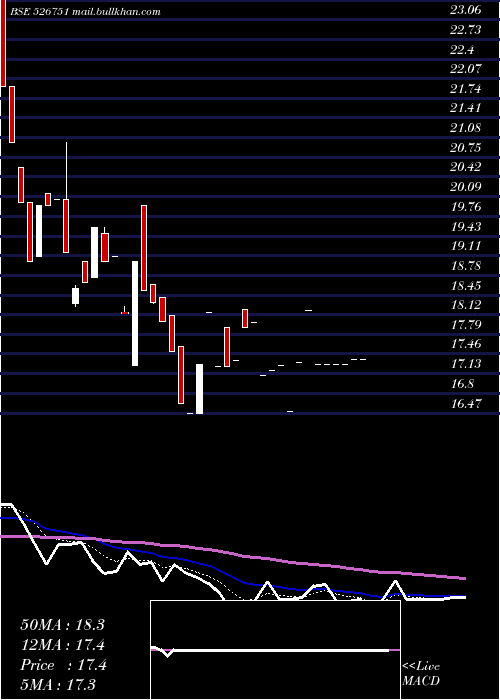Screen dimensions: 500x700
Task: Click the 20.42 price axis label
Action: click(x=466, y=167)
